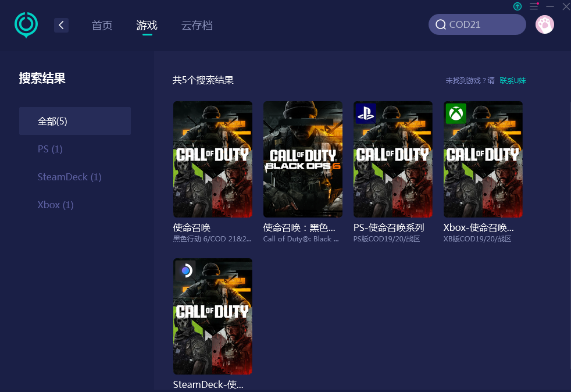Click the 未找到游戏？请 text
The width and height of the screenshot is (571, 392).
pyautogui.click(x=470, y=80)
